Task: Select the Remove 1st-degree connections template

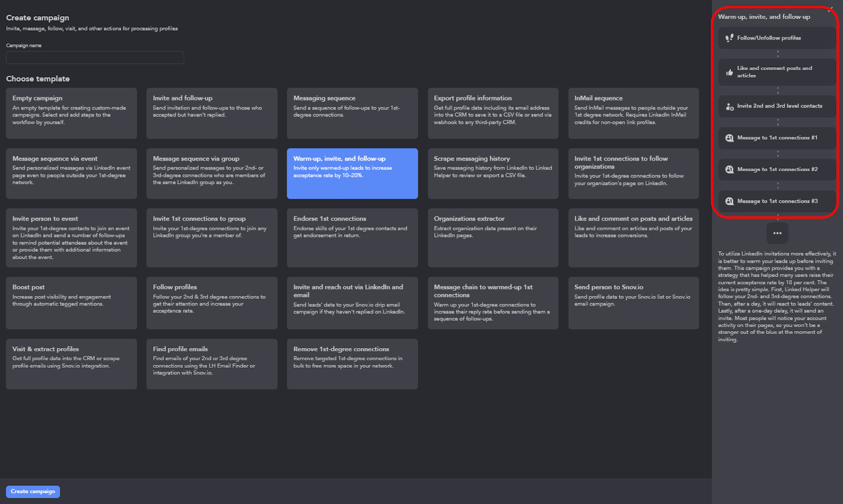Action: point(352,363)
